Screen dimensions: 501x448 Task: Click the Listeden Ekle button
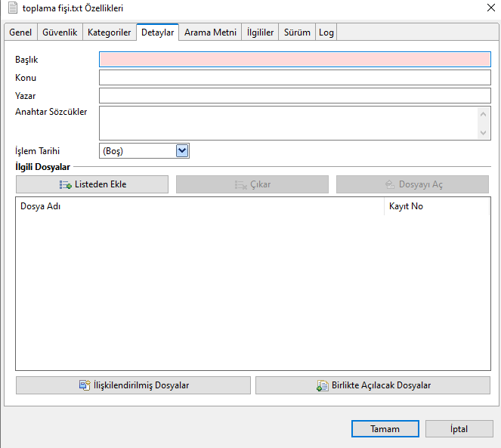92,184
